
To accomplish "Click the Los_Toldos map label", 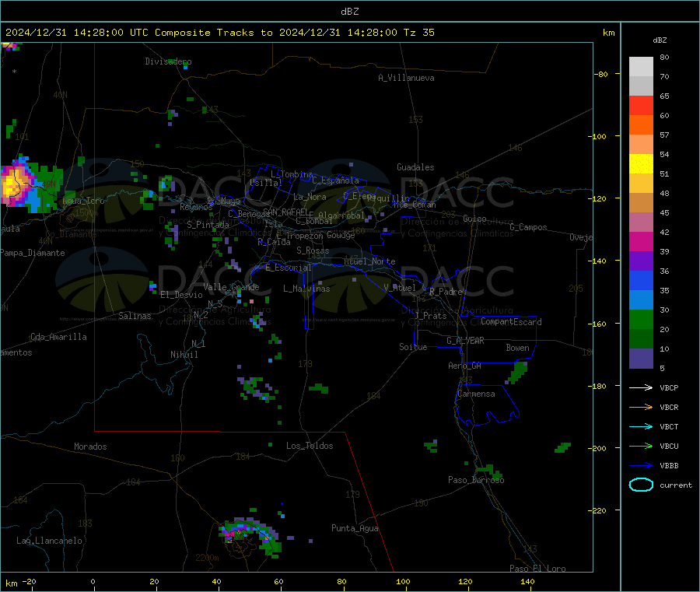I will (310, 446).
